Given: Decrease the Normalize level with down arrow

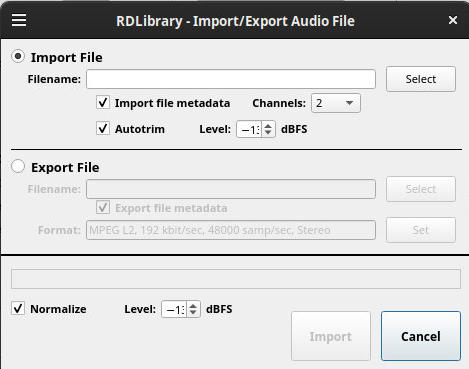Looking at the screenshot, I should coord(193,313).
